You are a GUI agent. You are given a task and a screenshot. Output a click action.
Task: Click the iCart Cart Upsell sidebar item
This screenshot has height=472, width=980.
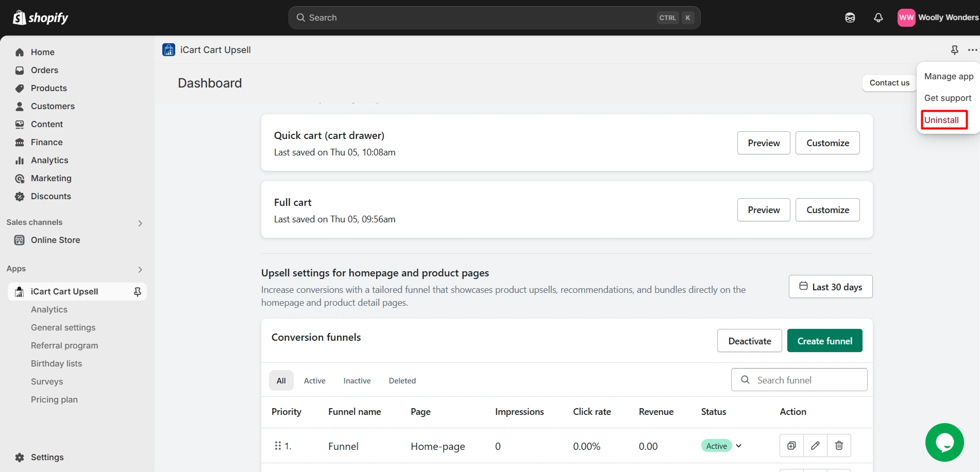(x=77, y=291)
